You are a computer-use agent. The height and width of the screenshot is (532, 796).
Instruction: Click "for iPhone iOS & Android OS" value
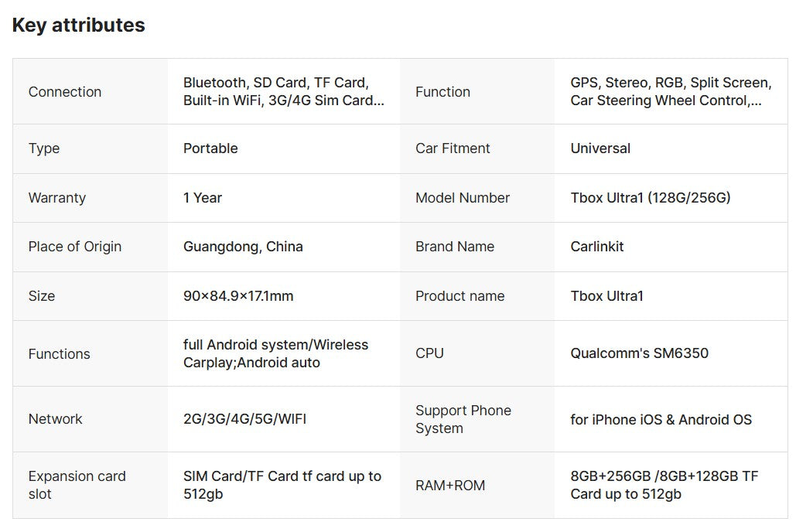click(661, 420)
